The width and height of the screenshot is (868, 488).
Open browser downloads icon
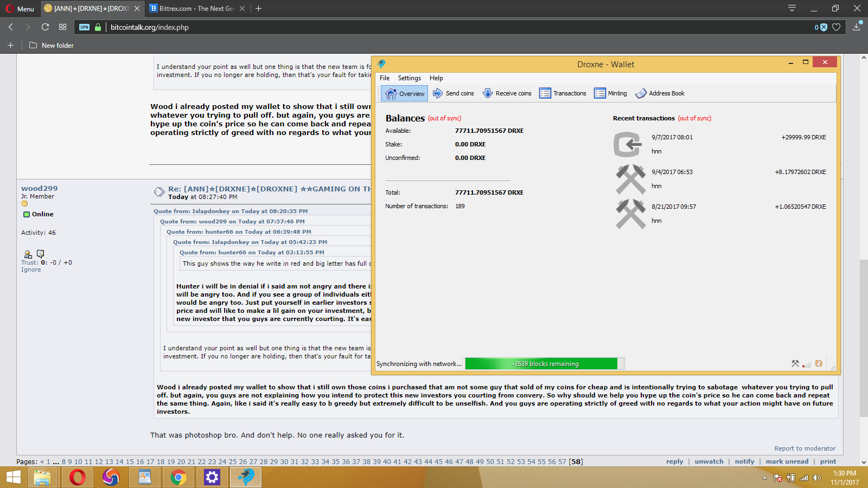pyautogui.click(x=857, y=26)
